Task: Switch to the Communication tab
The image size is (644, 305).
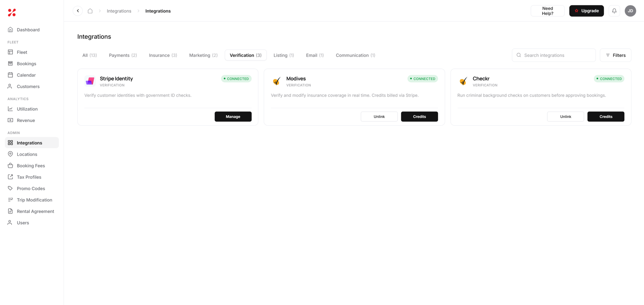Action: coord(355,55)
